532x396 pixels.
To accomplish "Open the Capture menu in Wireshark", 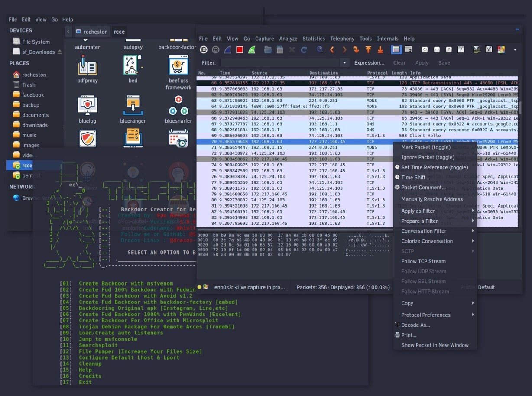I will [x=265, y=39].
